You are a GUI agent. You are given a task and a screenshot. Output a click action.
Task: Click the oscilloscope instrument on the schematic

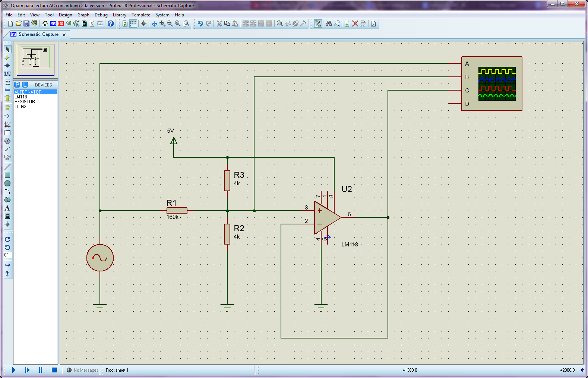(492, 84)
